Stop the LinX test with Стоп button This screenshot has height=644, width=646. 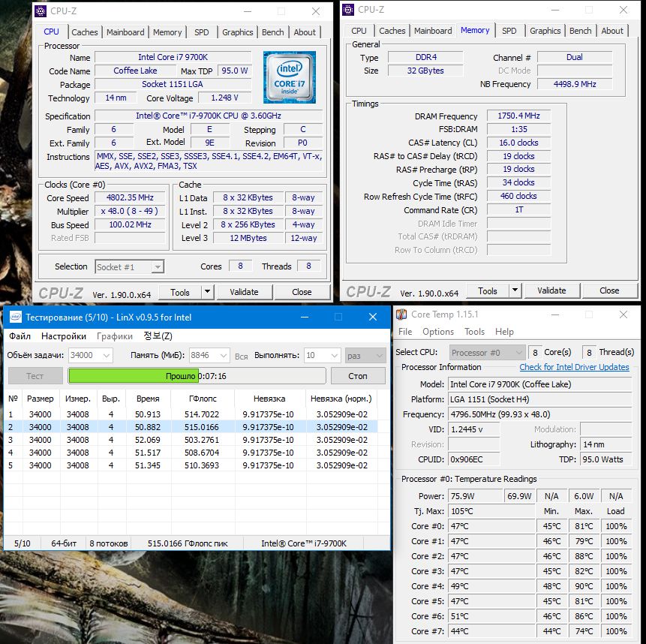click(358, 376)
